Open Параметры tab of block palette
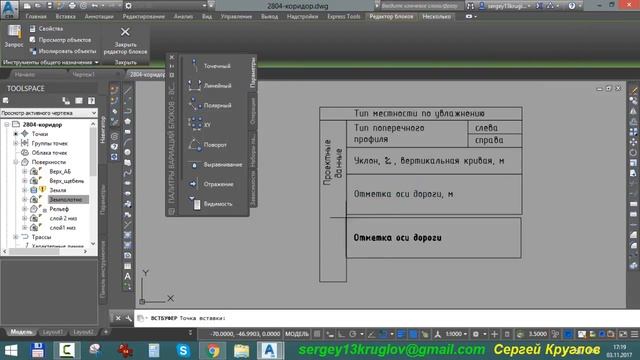 pyautogui.click(x=252, y=72)
